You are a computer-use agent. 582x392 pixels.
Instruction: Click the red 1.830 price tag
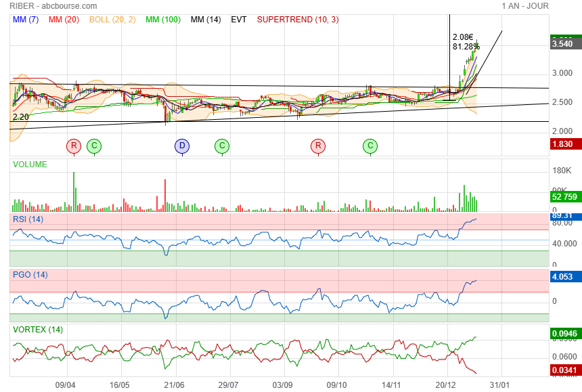[x=563, y=144]
